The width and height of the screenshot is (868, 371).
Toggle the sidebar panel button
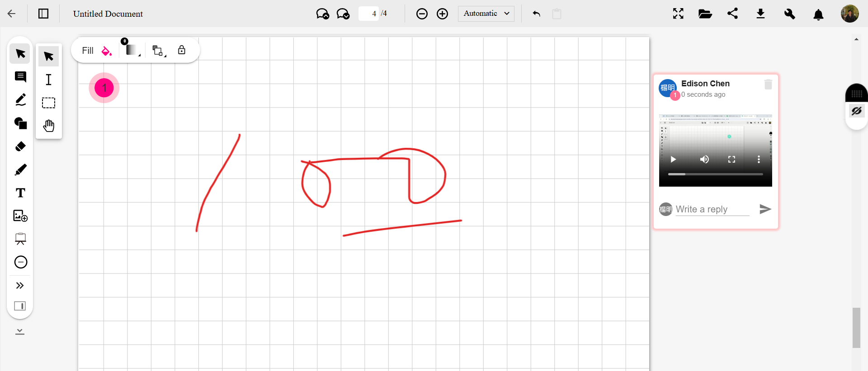(43, 14)
